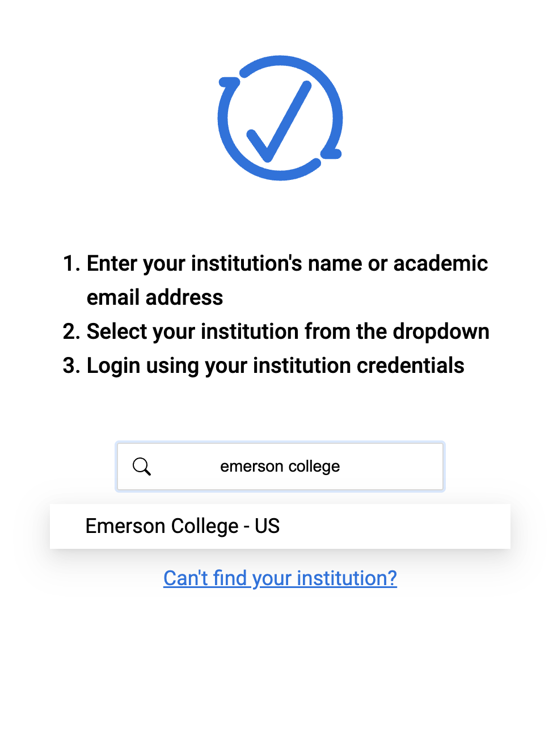
Task: Click step two Select your institution text
Action: point(276,331)
